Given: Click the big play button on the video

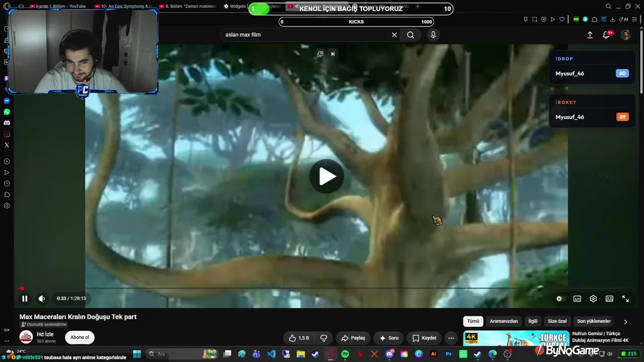Looking at the screenshot, I should (x=327, y=176).
